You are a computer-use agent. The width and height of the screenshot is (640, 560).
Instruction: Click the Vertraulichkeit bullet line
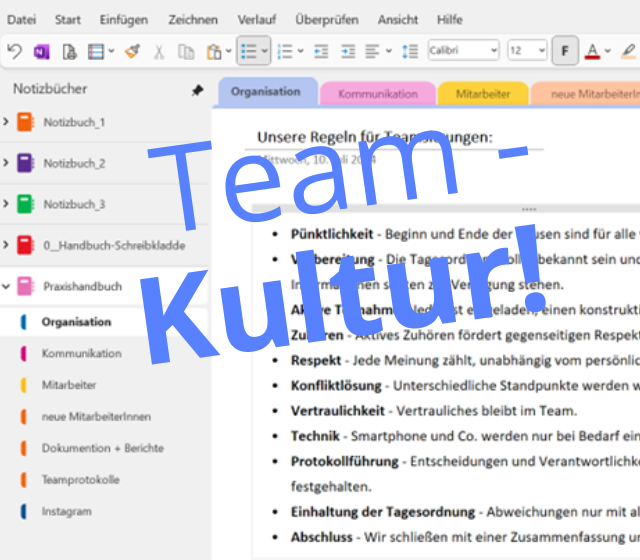434,411
